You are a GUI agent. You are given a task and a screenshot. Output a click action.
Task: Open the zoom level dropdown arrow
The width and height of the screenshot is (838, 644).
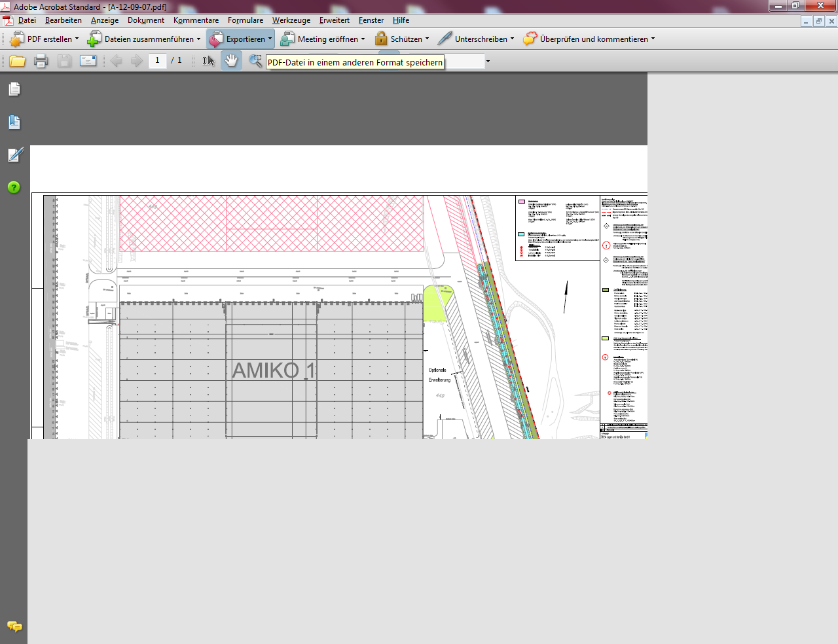tap(488, 62)
